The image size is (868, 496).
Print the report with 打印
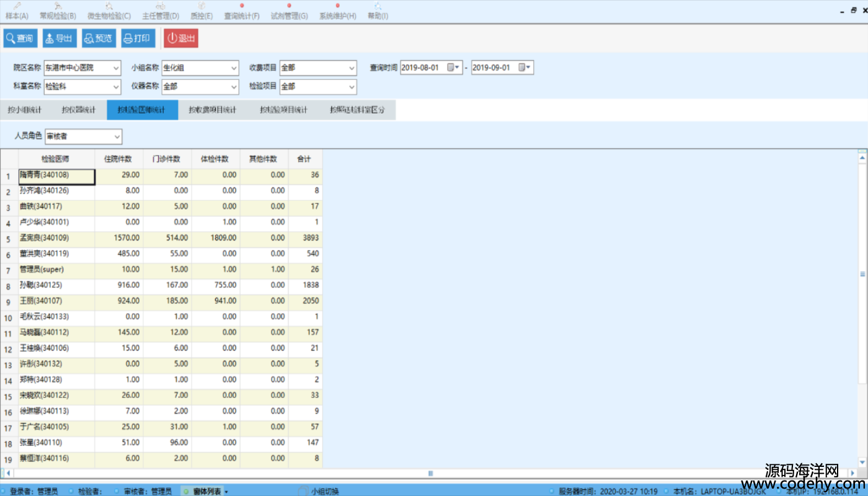138,38
